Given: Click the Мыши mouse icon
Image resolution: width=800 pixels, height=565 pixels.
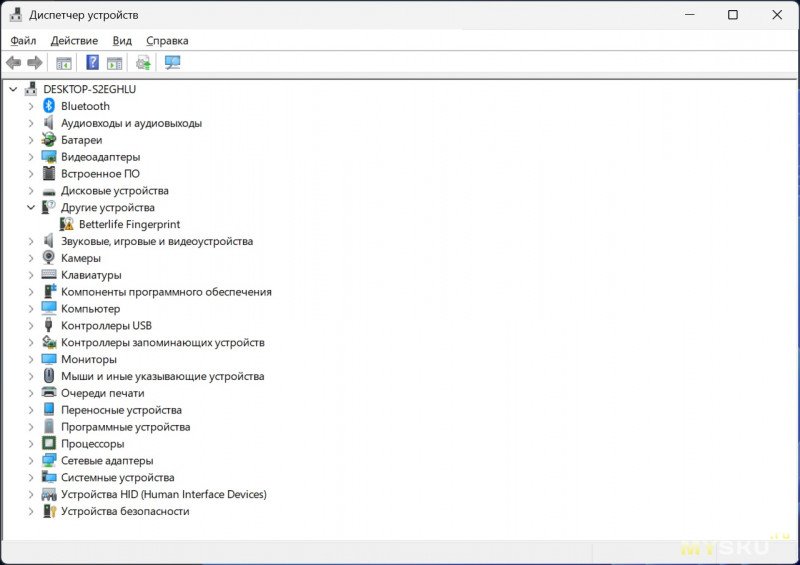Looking at the screenshot, I should [48, 375].
